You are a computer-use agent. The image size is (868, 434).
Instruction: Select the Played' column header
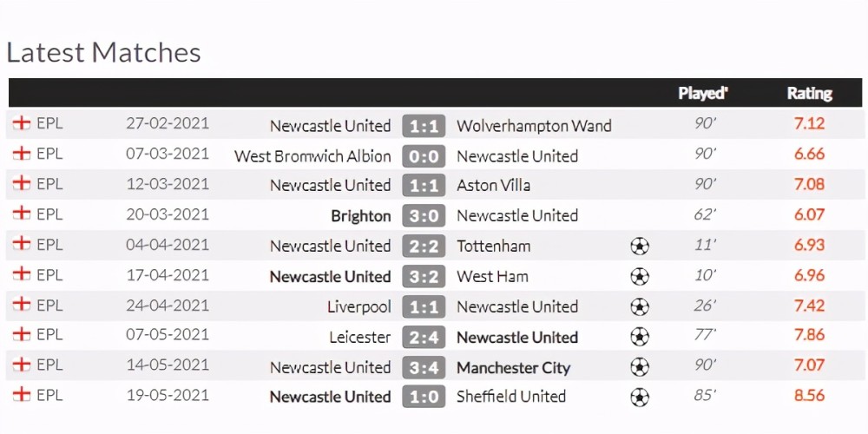(x=703, y=93)
